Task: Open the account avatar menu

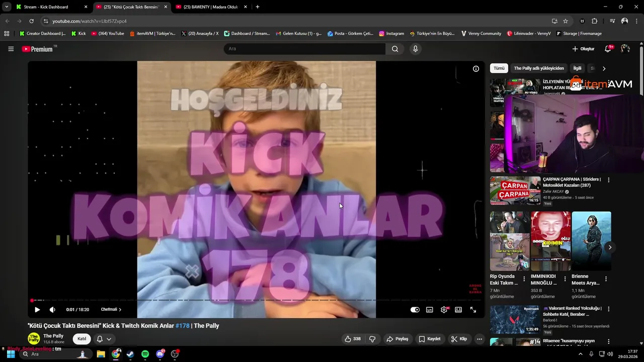Action: [x=625, y=49]
